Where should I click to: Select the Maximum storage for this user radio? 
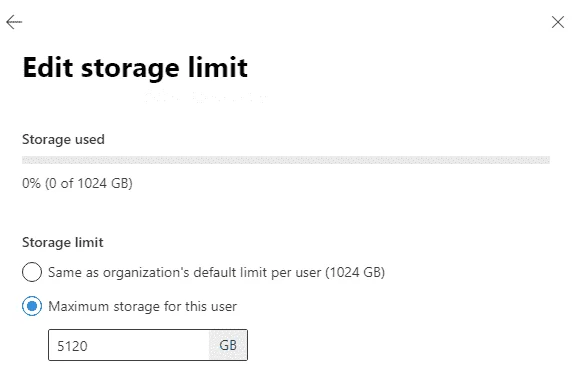[32, 306]
